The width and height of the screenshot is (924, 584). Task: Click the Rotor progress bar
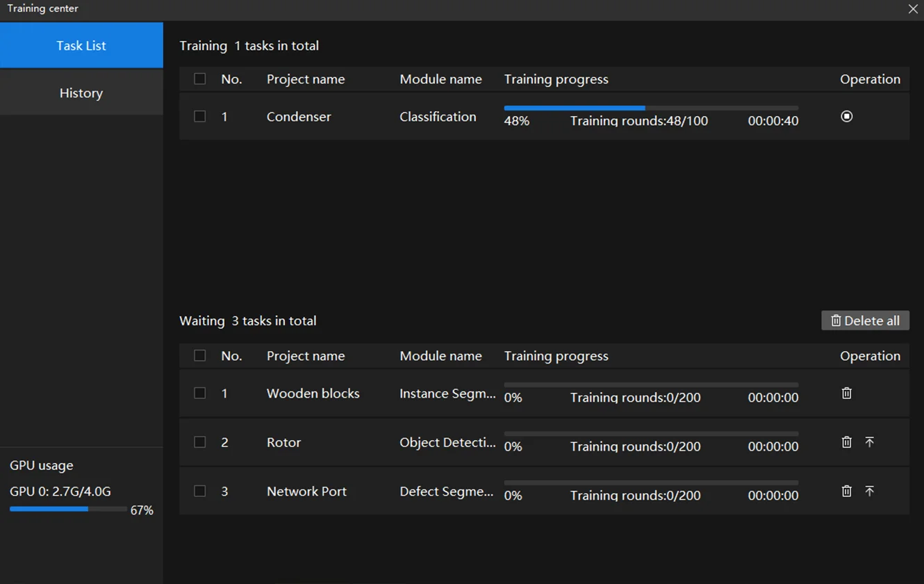(x=651, y=434)
